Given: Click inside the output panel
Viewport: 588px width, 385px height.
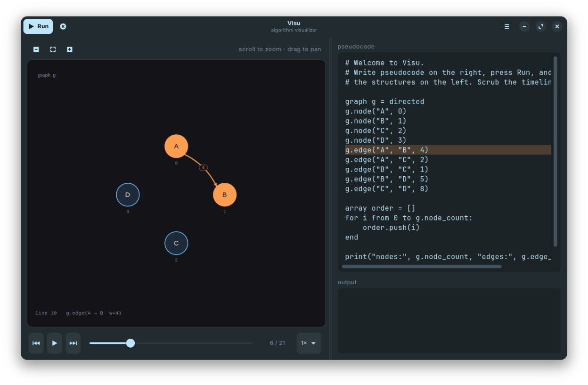Looking at the screenshot, I should tap(449, 320).
